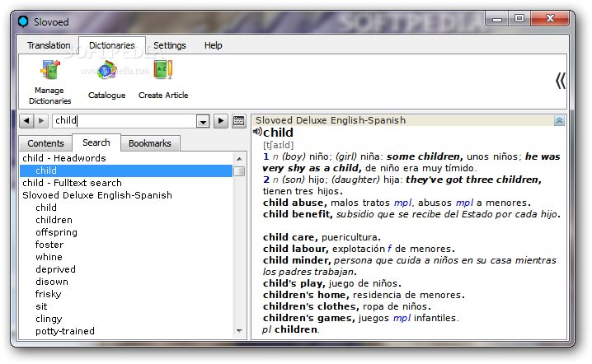Click 'Slovoed Deluxe English-Spanish' list row

[x=126, y=195]
